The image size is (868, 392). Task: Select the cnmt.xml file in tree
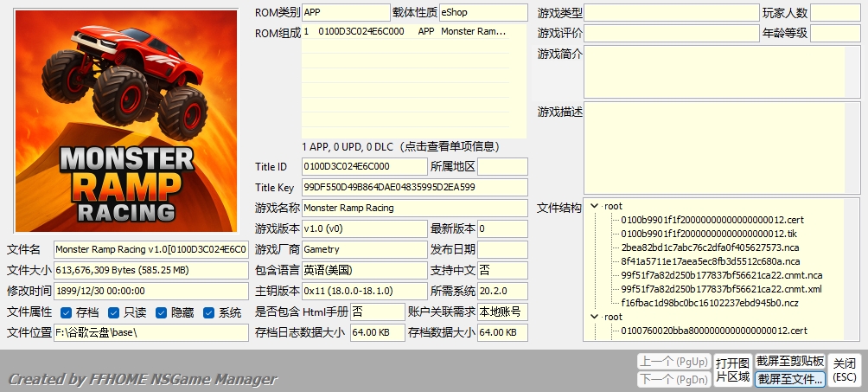(x=721, y=289)
